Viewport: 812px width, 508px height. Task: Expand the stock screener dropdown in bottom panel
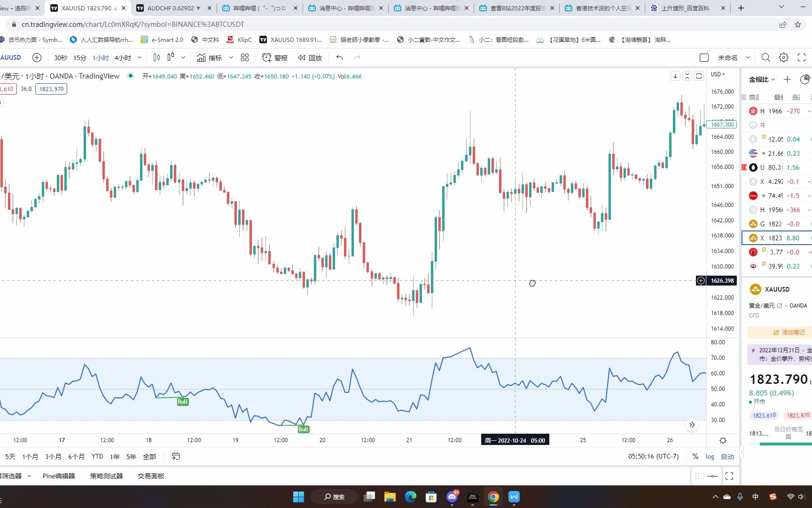(x=29, y=476)
